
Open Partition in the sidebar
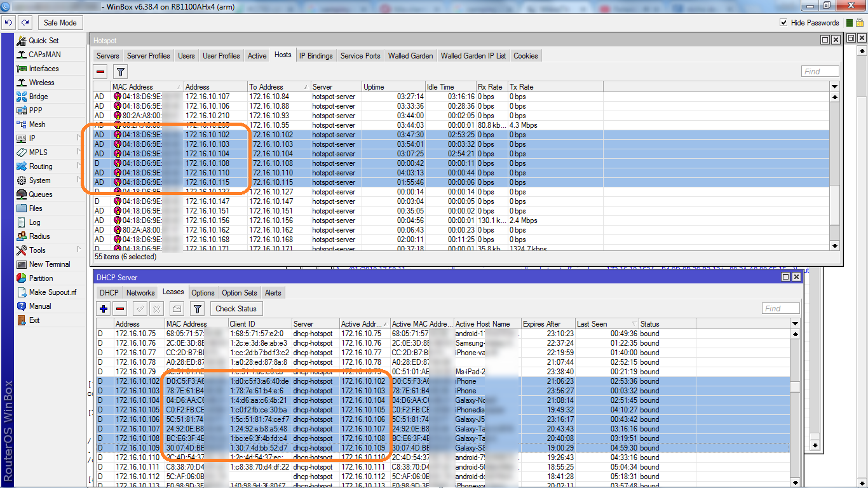click(41, 278)
